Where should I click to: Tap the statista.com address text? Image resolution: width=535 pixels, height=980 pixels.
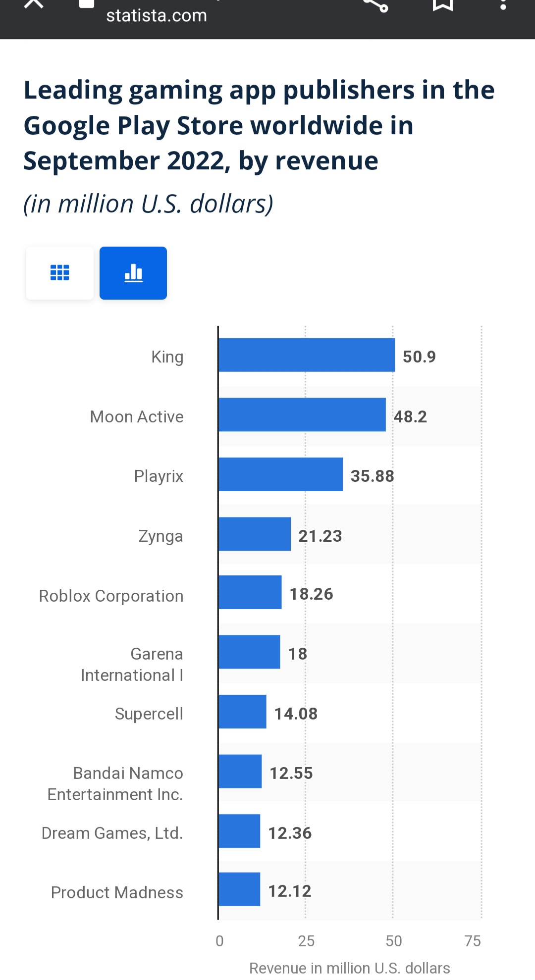[157, 15]
